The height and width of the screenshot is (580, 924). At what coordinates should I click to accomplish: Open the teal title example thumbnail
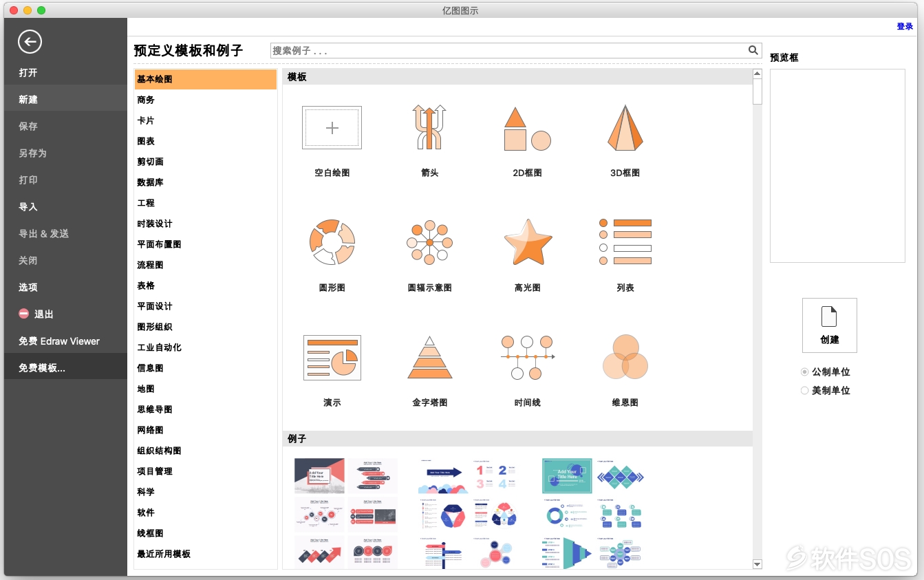pos(592,513)
